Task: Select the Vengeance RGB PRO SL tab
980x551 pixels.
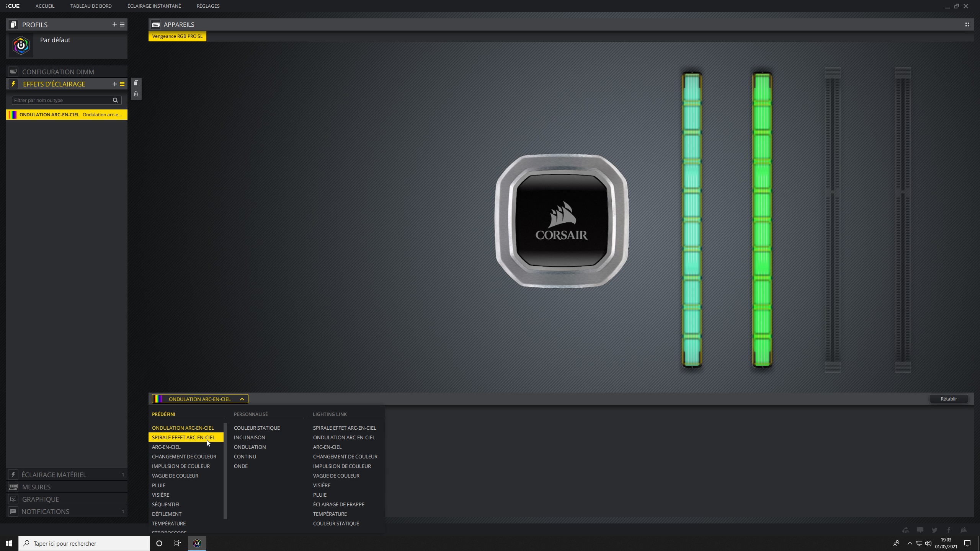Action: point(177,36)
